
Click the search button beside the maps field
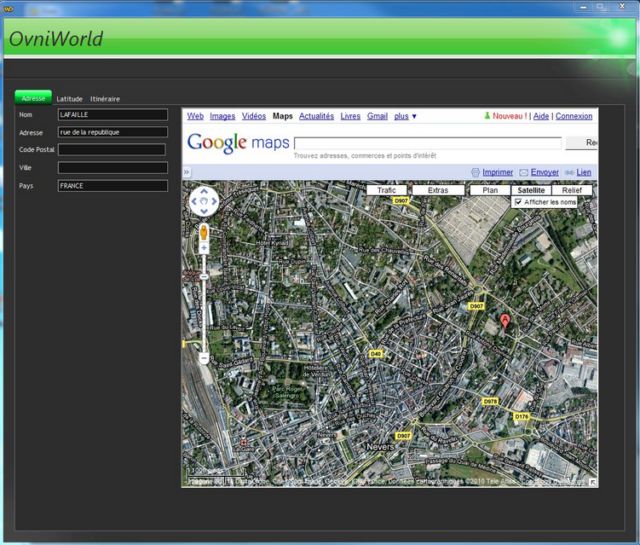582,142
